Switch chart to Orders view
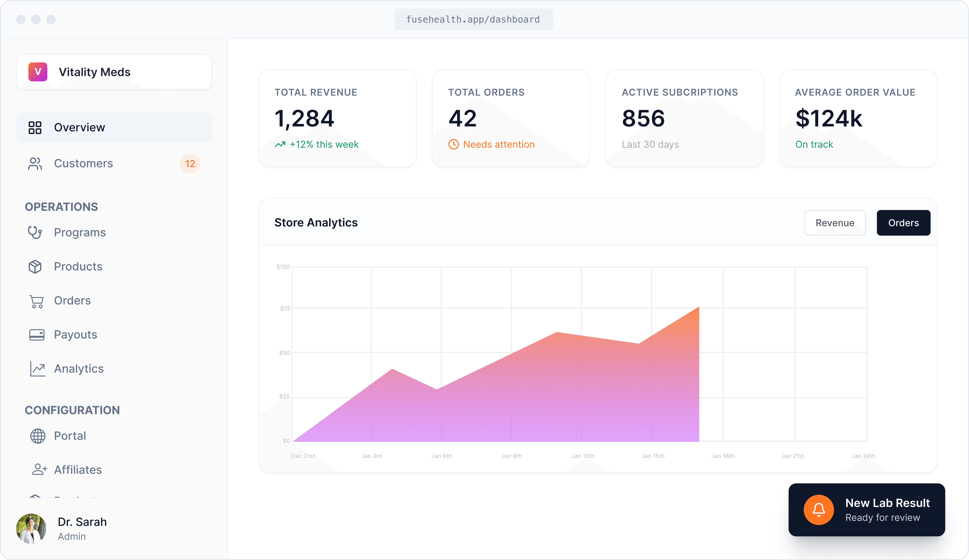Image resolution: width=969 pixels, height=560 pixels. coord(903,223)
